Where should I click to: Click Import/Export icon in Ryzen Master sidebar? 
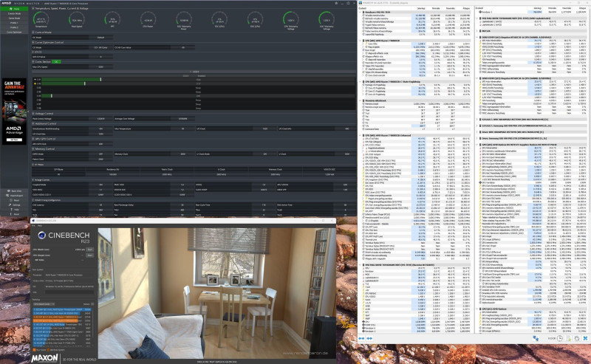click(8, 196)
